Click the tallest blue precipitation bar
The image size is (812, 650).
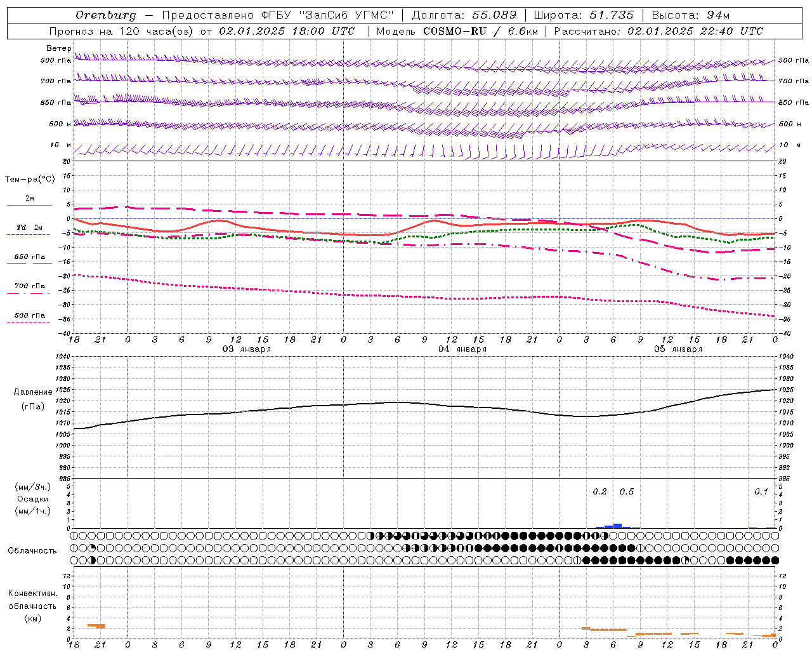click(x=617, y=526)
